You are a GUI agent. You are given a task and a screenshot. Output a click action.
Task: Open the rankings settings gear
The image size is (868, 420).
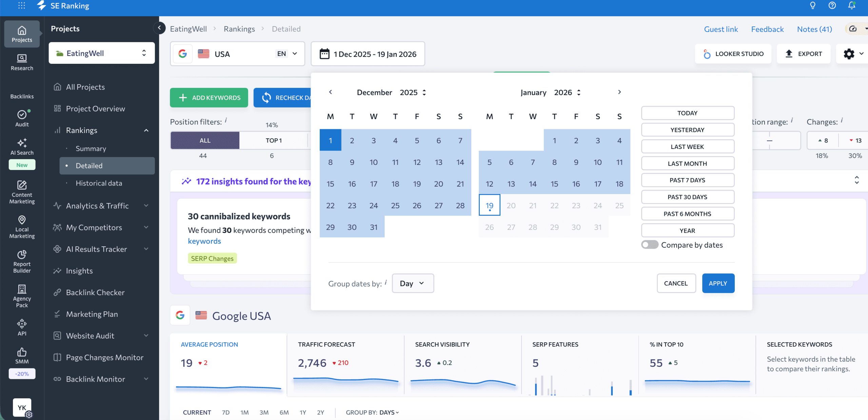(849, 54)
